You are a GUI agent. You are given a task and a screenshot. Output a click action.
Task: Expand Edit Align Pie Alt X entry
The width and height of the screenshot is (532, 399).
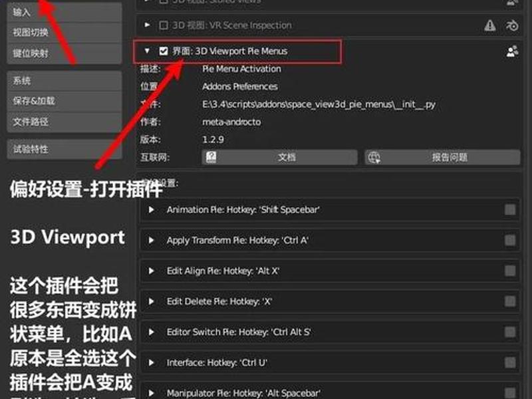coord(152,271)
